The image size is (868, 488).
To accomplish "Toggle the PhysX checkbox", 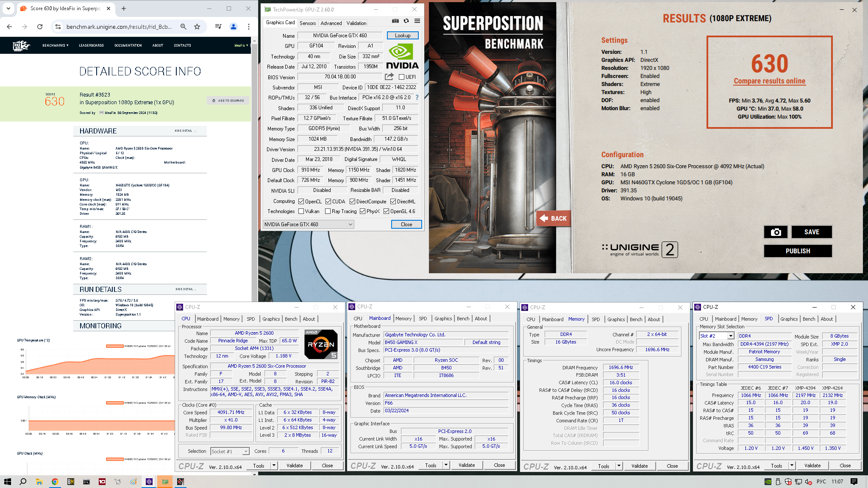I will click(x=362, y=211).
